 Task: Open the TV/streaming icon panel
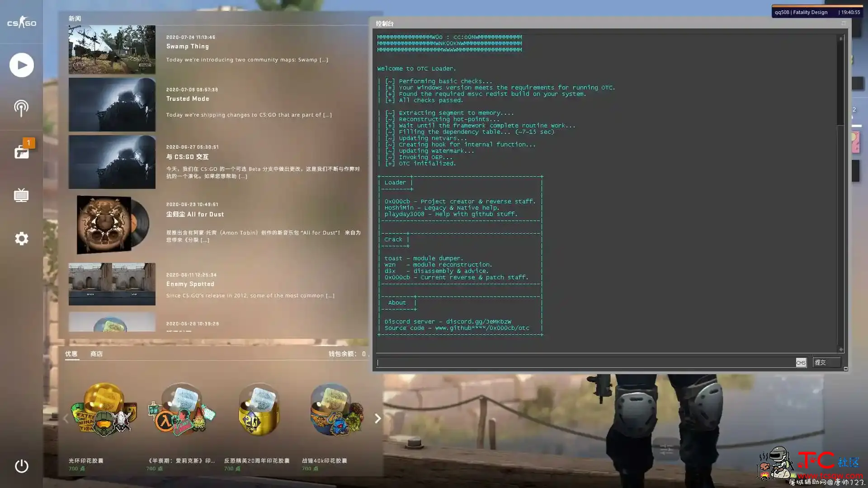pyautogui.click(x=22, y=196)
